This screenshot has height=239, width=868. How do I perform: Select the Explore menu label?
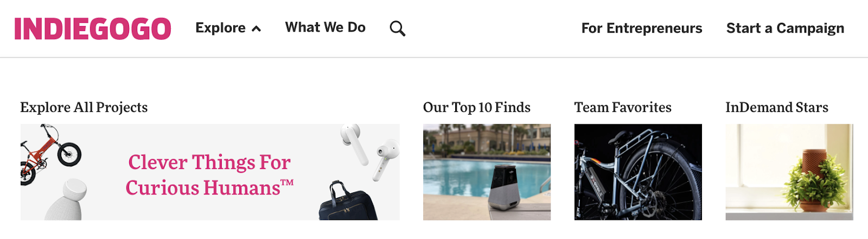click(x=220, y=28)
